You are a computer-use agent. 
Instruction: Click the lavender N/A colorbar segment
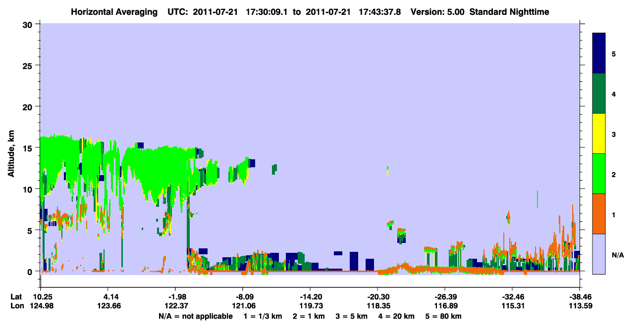[599, 254]
